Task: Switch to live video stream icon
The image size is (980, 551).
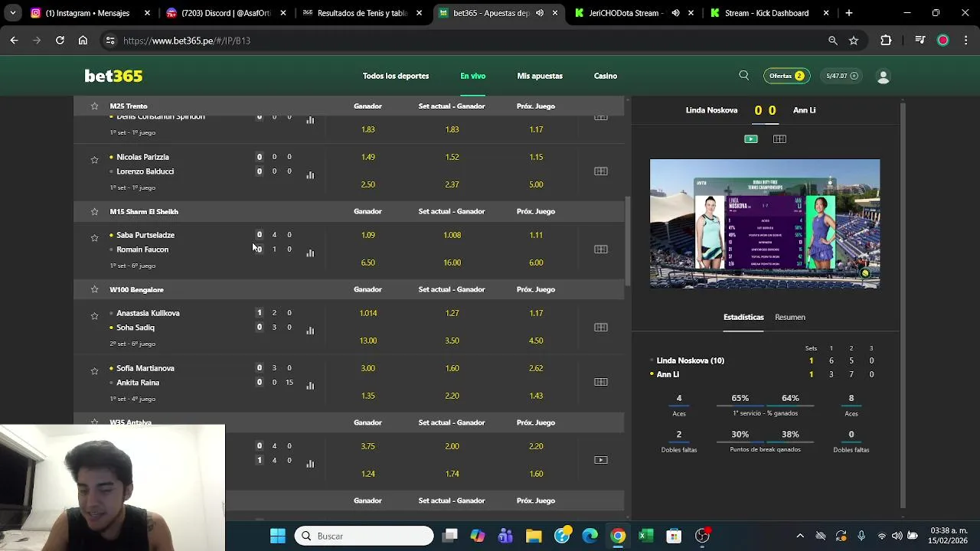Action: 751,139
